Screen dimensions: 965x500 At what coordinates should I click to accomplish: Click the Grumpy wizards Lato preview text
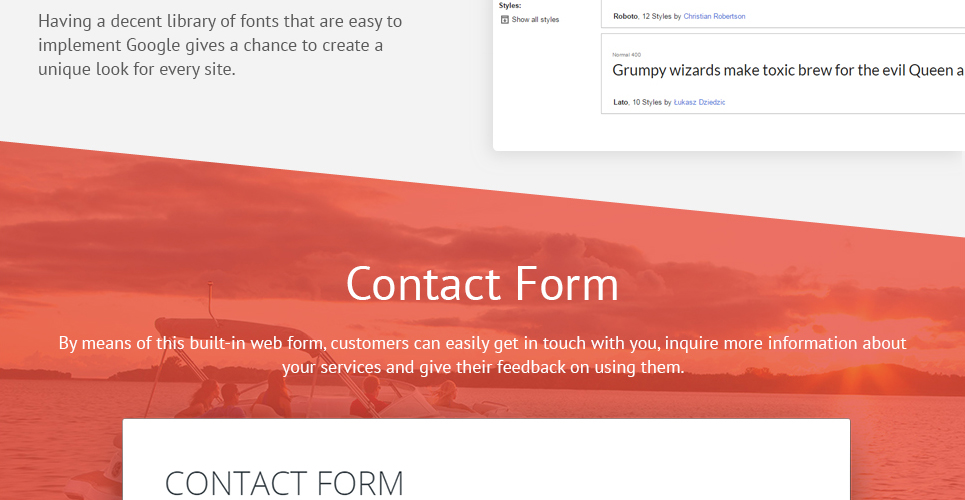[x=788, y=71]
